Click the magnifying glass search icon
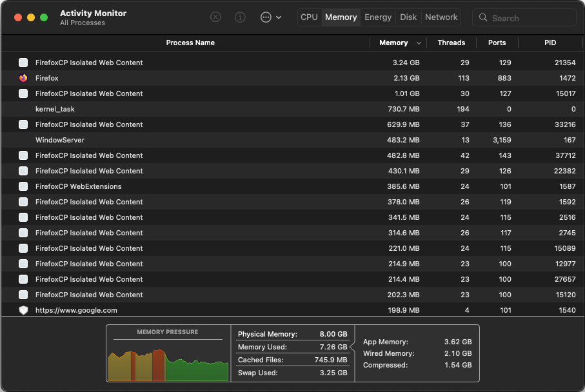 pyautogui.click(x=483, y=17)
